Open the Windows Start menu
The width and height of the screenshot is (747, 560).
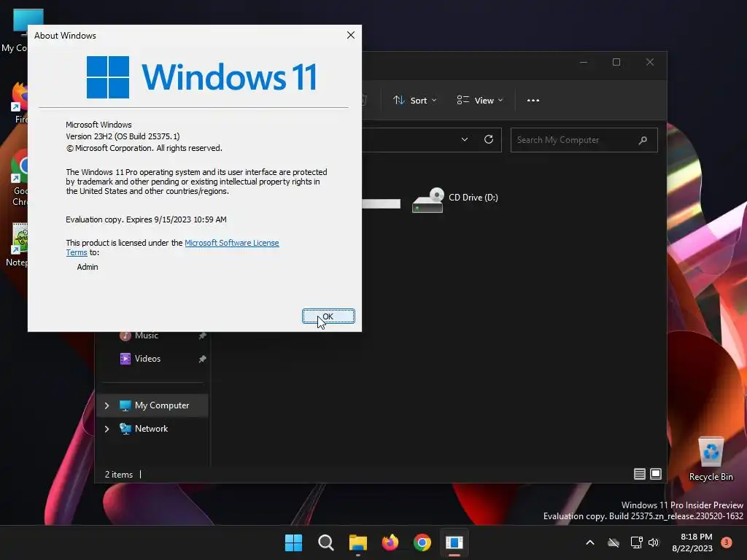[x=293, y=542]
